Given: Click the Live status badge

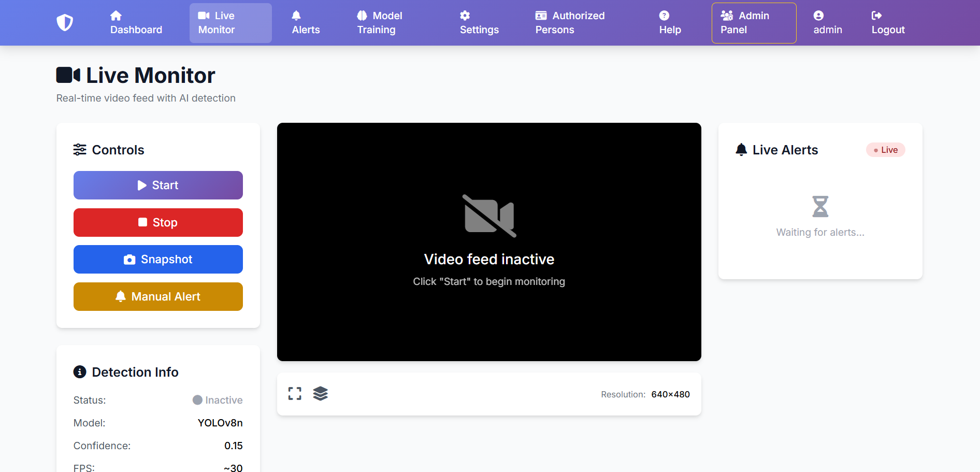Looking at the screenshot, I should (x=885, y=150).
